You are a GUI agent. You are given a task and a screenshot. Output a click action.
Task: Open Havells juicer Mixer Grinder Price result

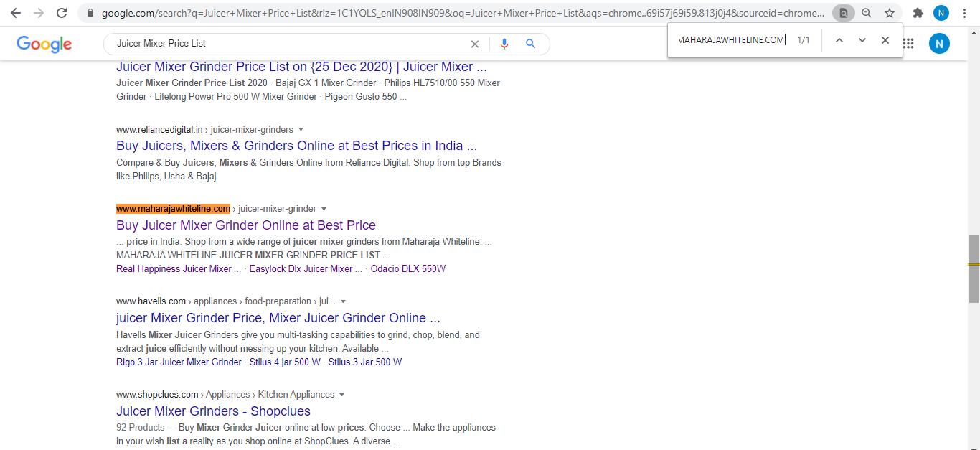click(x=278, y=318)
